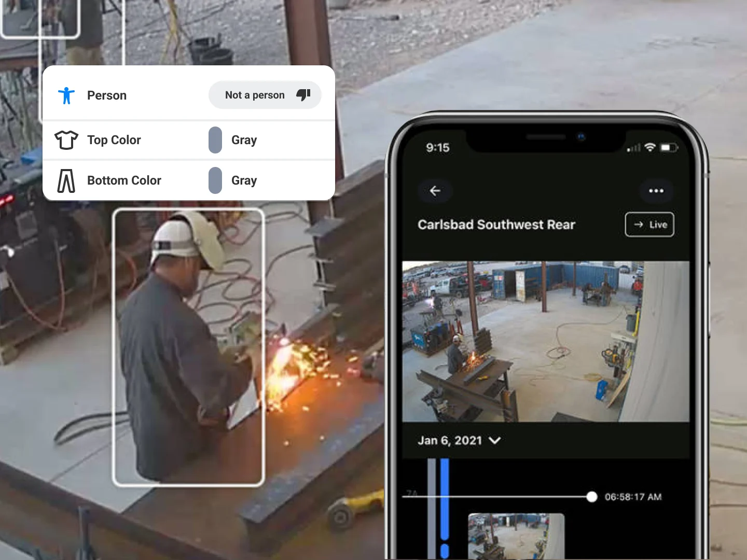Viewport: 747px width, 560px height.
Task: Switch to Live view
Action: (649, 225)
